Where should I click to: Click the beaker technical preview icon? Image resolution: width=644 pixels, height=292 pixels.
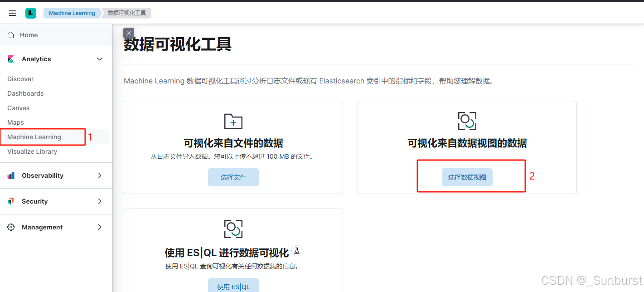click(x=297, y=250)
